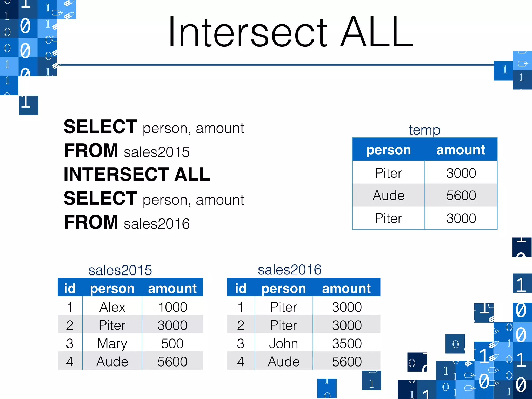This screenshot has height=399, width=532.
Task: Select the "temp" table caption
Action: point(424,130)
